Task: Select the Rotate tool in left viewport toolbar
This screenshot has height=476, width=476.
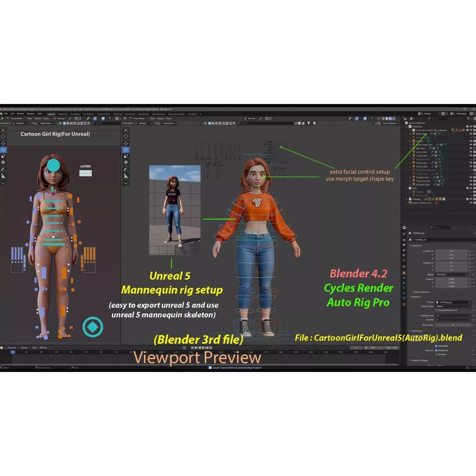Action: coord(3,150)
